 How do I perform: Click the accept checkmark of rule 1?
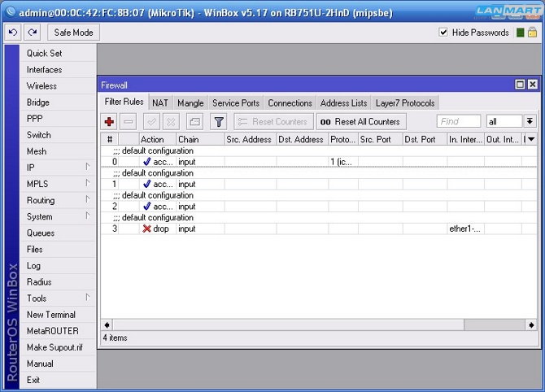click(x=146, y=184)
